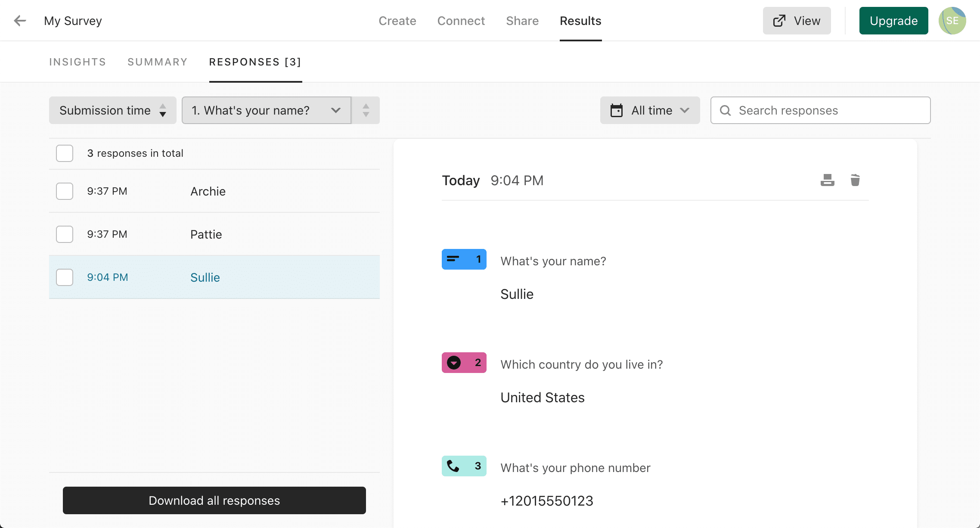This screenshot has width=980, height=528.
Task: Click the Download all responses button
Action: click(x=214, y=501)
